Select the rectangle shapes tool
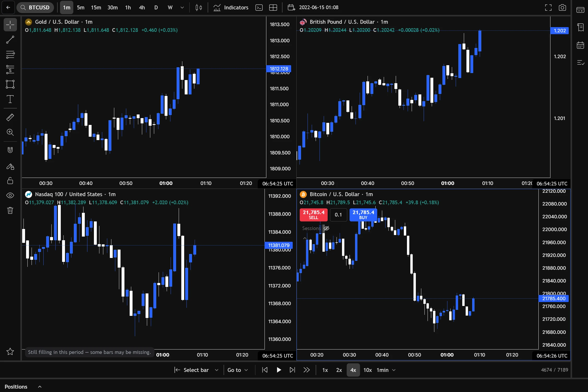 (10, 84)
